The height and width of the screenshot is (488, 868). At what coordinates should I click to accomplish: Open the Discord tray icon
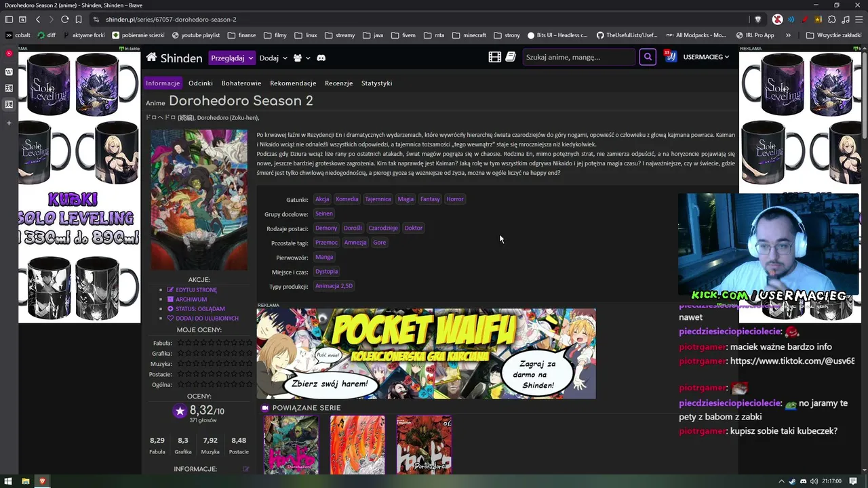(803, 481)
